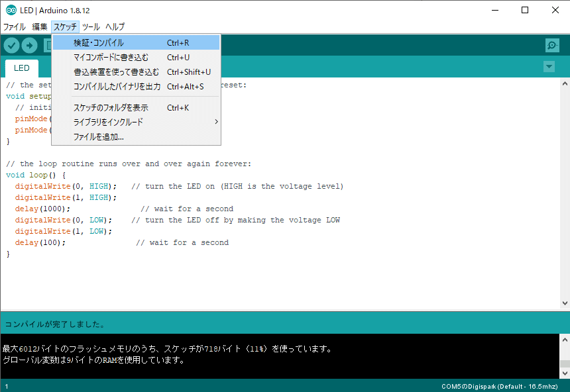Select スケッチのフォルダを表示 entry
570x392 pixels.
(136, 107)
